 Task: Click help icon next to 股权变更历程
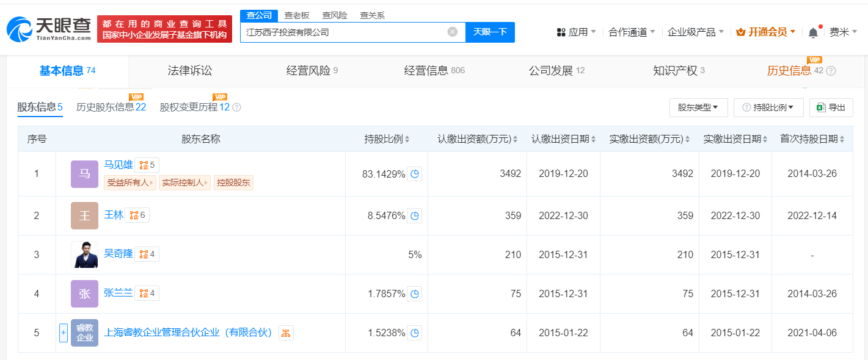236,107
